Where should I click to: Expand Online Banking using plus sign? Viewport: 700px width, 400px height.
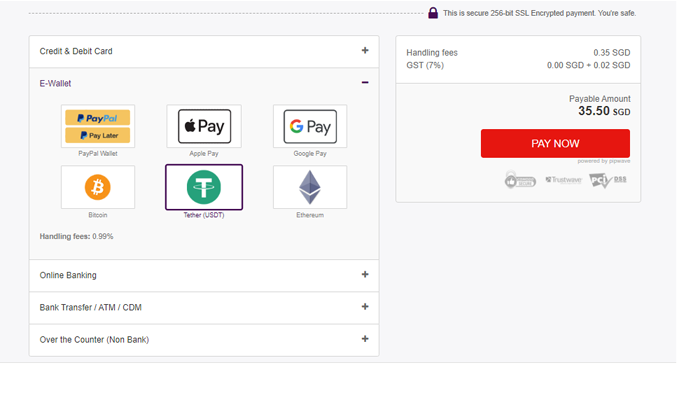[x=365, y=275]
